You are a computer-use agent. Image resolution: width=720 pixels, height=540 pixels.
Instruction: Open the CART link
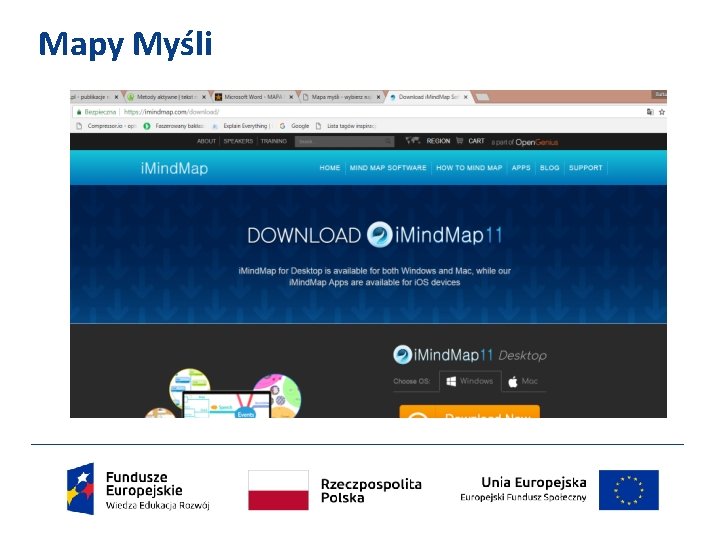point(476,141)
